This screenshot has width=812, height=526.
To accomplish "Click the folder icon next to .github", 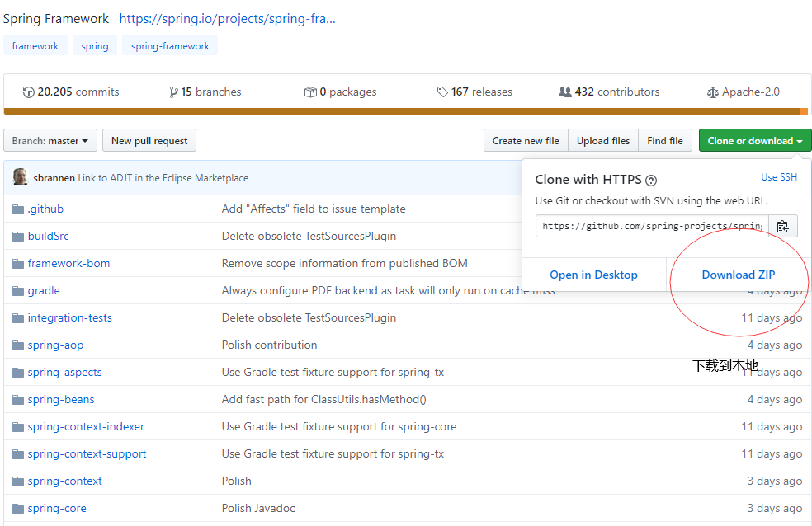I will 18,209.
